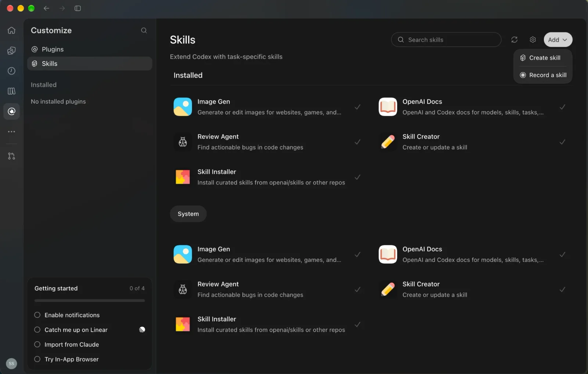Click the Getting started progress bar

[x=90, y=300]
